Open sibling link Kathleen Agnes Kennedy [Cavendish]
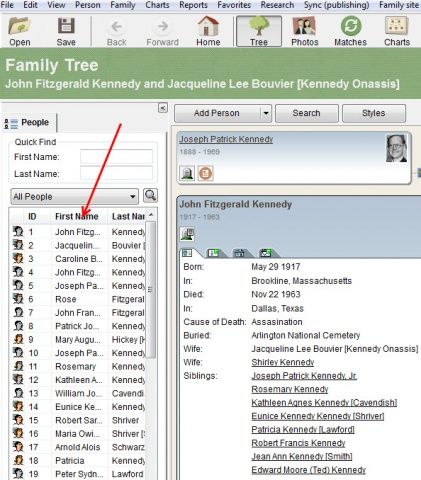 click(324, 403)
